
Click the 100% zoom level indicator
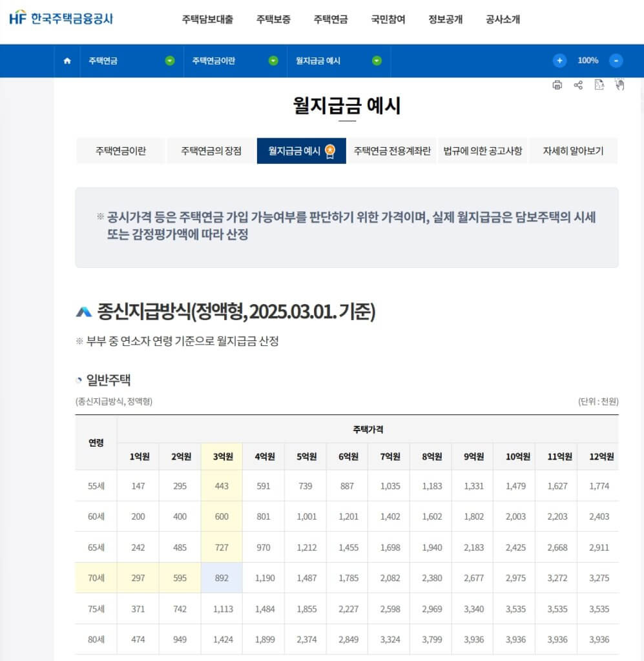click(589, 61)
